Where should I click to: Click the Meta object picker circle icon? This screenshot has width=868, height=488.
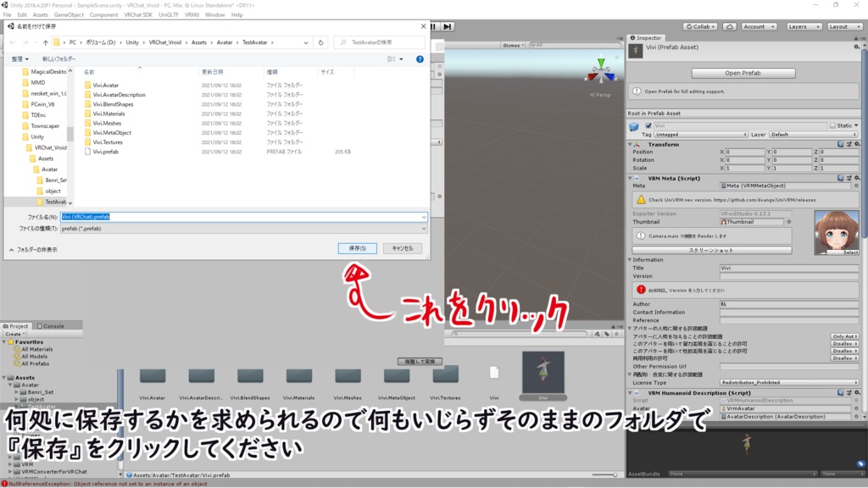click(856, 186)
